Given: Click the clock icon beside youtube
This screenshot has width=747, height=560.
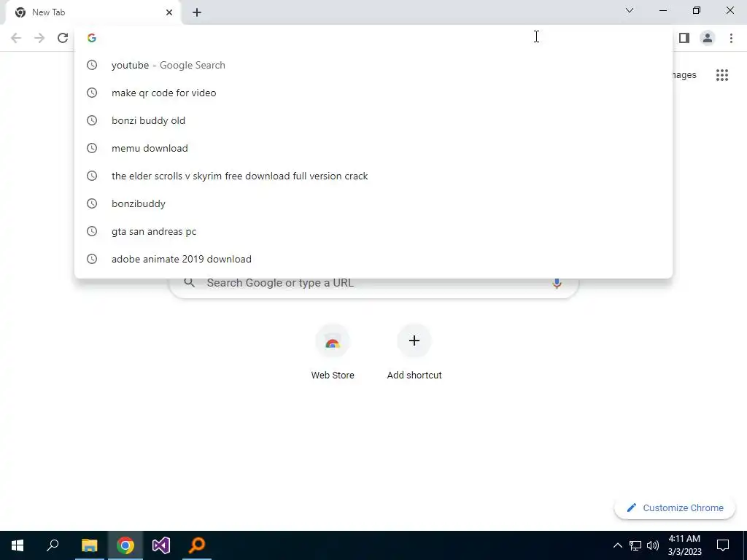Looking at the screenshot, I should (x=92, y=65).
